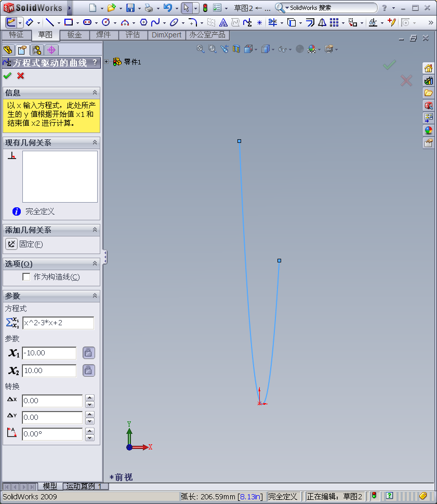Select the Point sketch tool
437x504 pixels.
(x=259, y=22)
